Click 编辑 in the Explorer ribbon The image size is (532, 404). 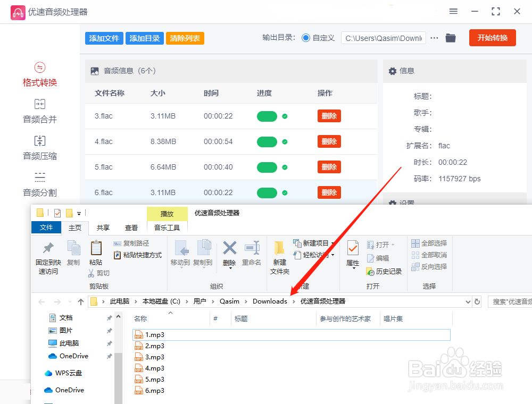coord(378,258)
